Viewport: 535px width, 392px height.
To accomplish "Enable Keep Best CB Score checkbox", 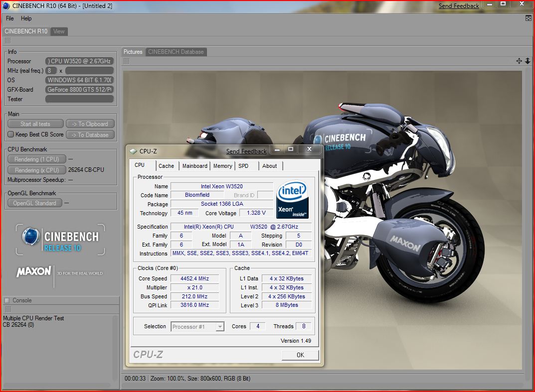I will pos(11,134).
